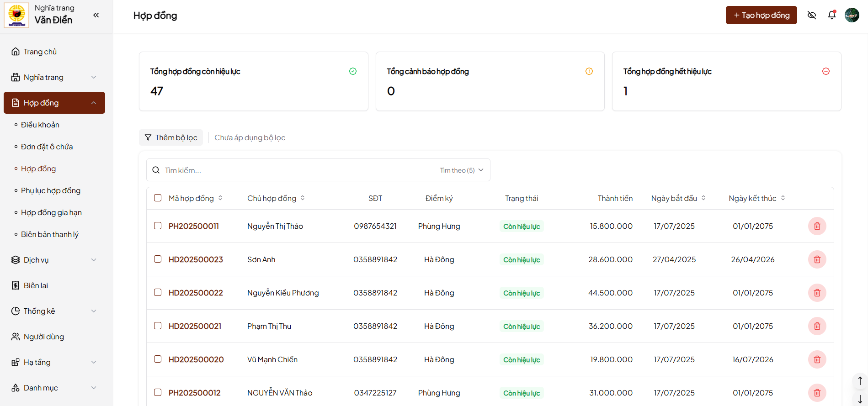Go to Biên bản thanh lý page
The image size is (868, 406).
pos(50,234)
